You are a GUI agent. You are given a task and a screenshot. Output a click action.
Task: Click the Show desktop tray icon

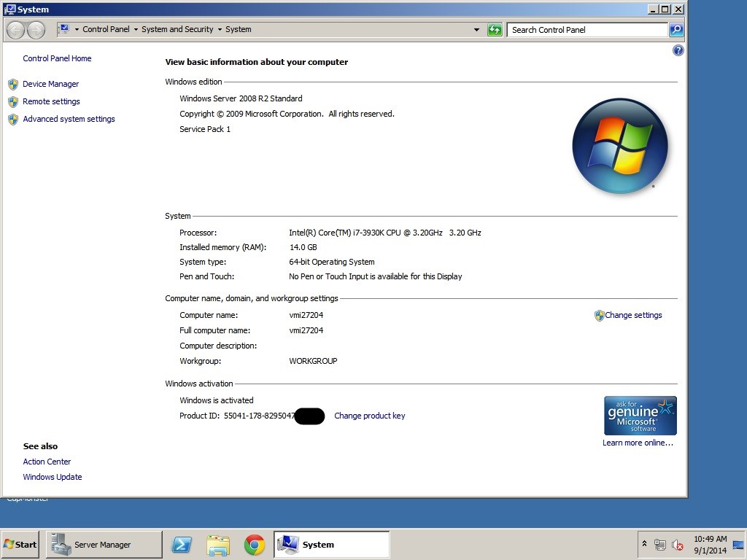coord(738,545)
